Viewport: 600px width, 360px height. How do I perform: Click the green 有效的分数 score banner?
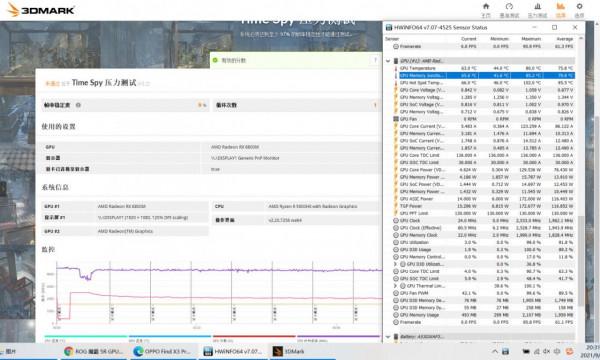pos(295,60)
